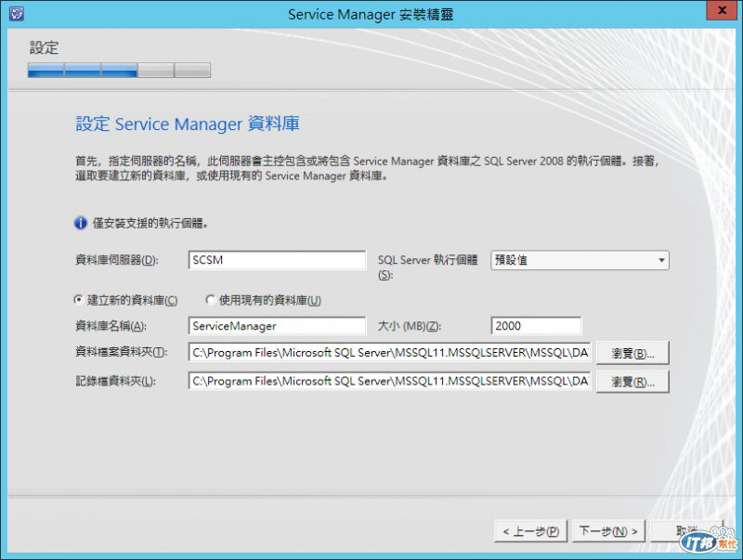Click the Service Manager installer title bar icon
This screenshot has height=560, width=743.
(x=16, y=13)
